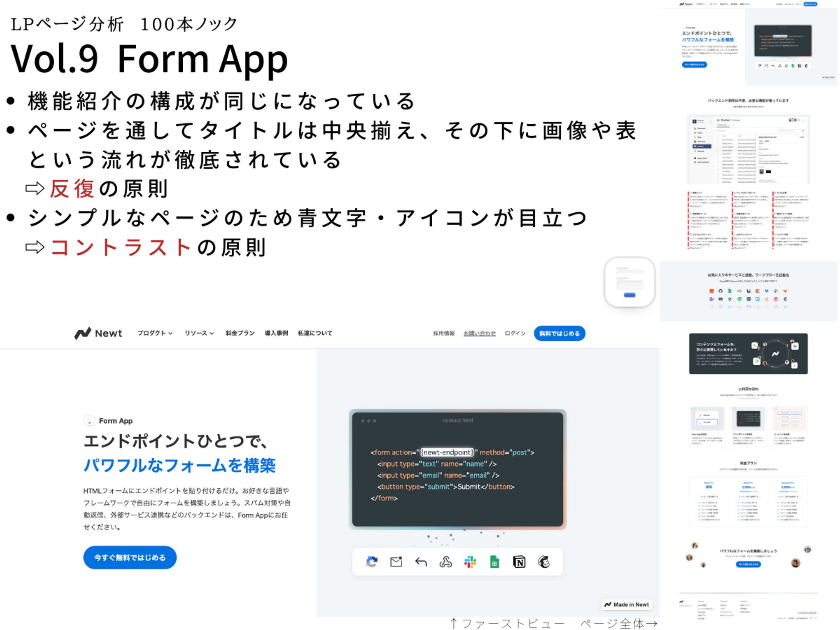Click the reCAPTCHA icon in integrations bar
Viewport: 840px width, 630px height.
pyautogui.click(x=372, y=562)
